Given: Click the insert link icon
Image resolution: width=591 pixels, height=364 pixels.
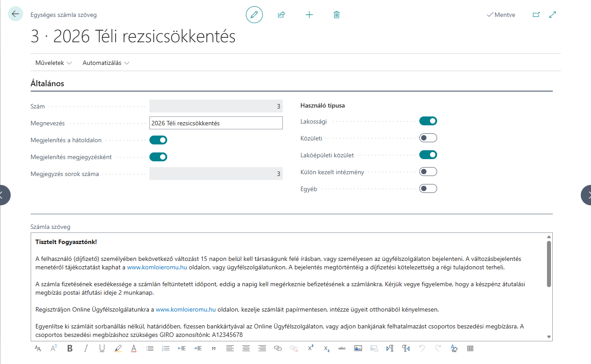Looking at the screenshot, I should click(x=278, y=348).
